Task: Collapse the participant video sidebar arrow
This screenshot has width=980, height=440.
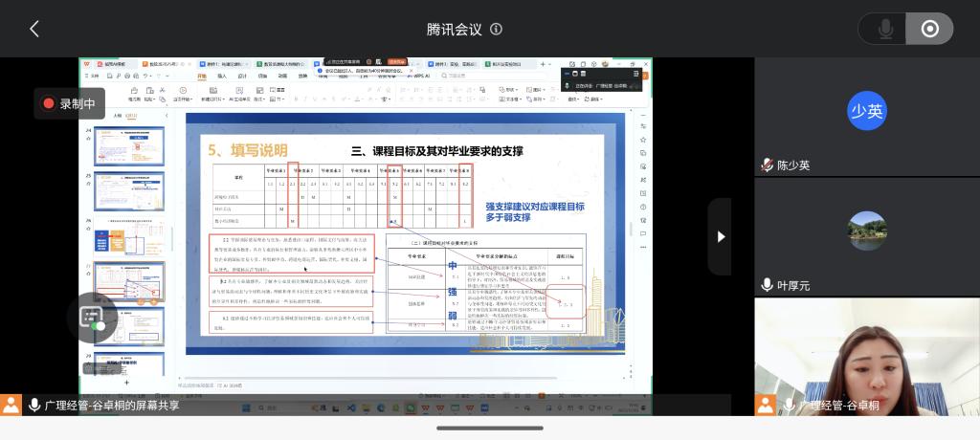Action: (720, 236)
